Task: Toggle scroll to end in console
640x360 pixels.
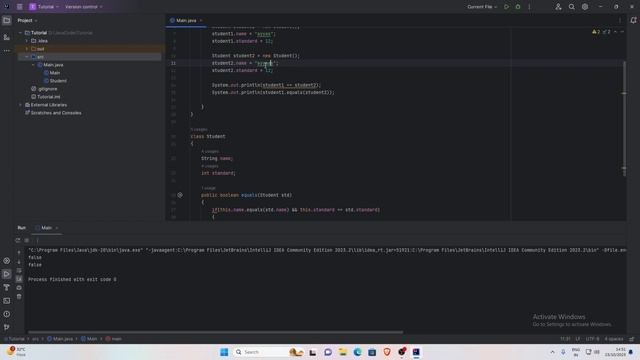Action: 19,279
